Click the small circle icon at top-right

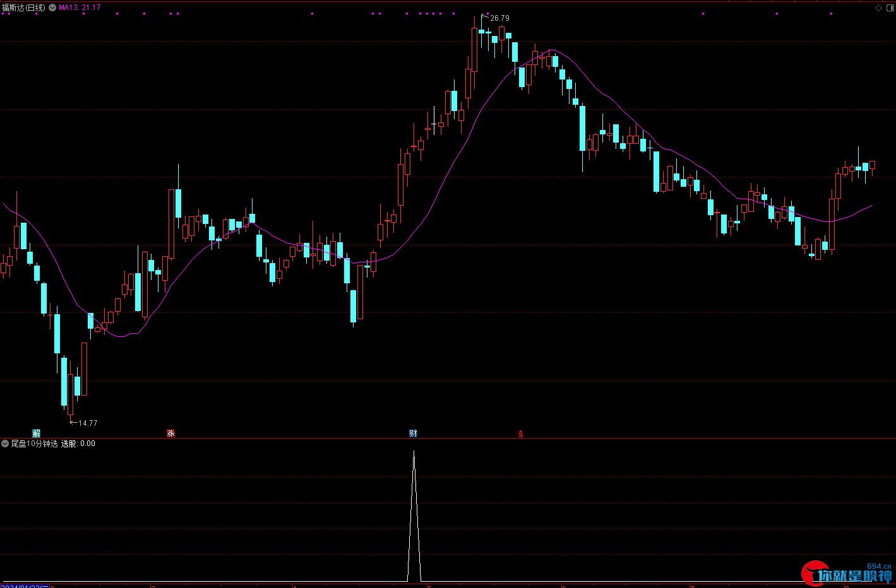(889, 8)
